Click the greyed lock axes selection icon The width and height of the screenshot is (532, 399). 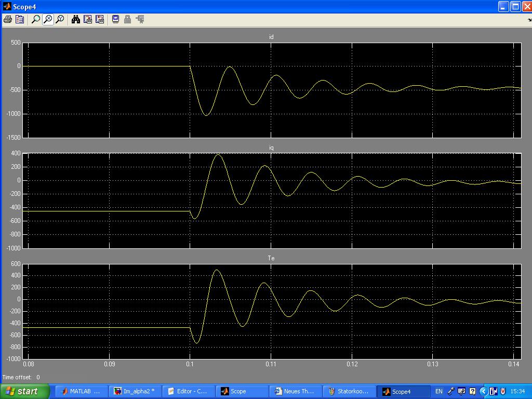tap(128, 19)
